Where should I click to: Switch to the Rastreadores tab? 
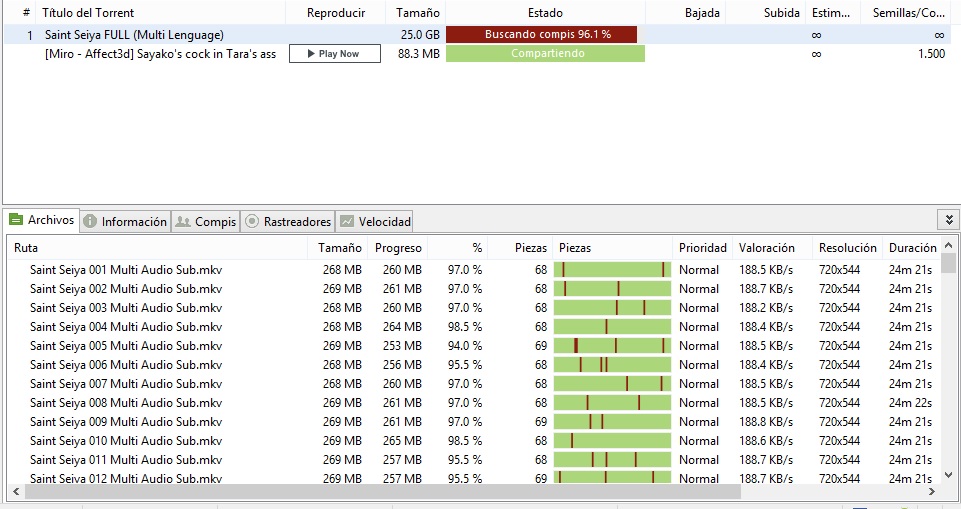[288, 221]
